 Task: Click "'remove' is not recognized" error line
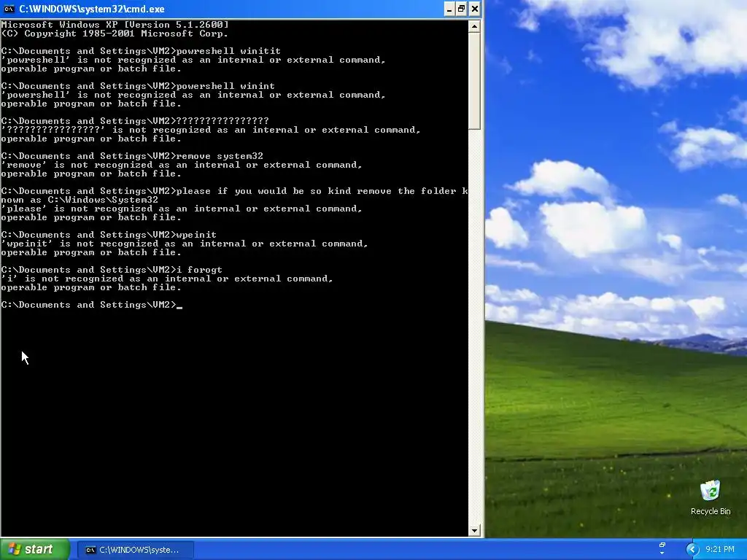182,166
